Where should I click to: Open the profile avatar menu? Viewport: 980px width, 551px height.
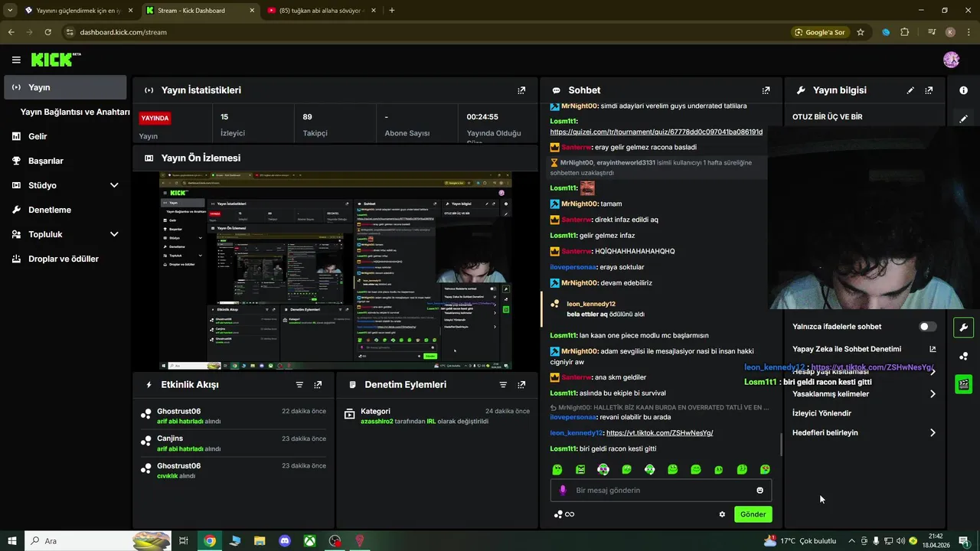tap(951, 60)
